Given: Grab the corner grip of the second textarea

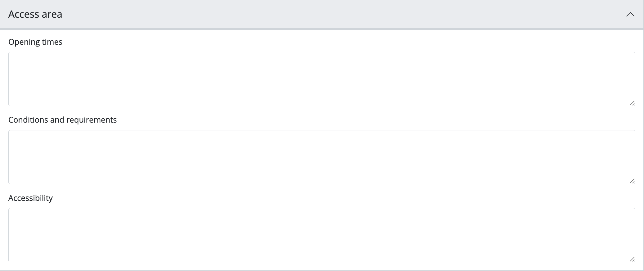Looking at the screenshot, I should coord(632,181).
